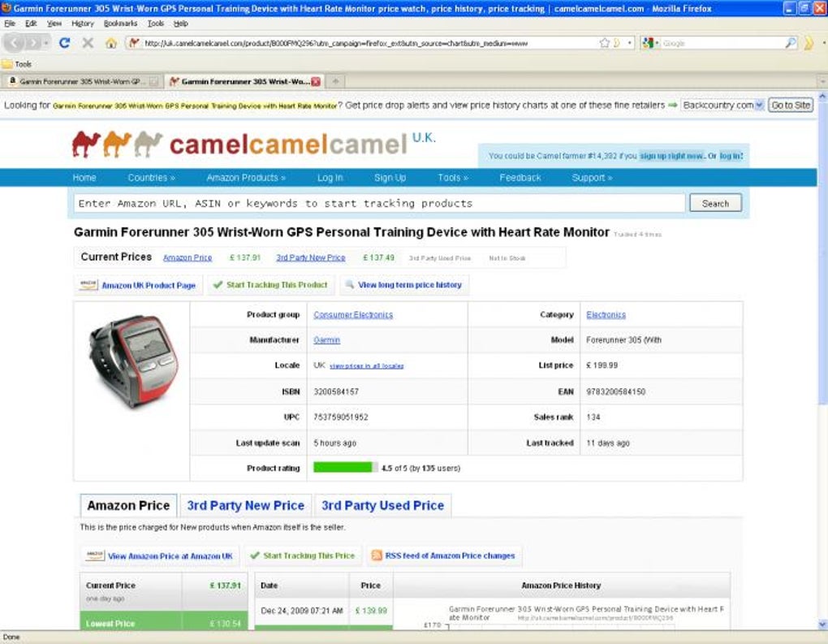Screen dimensions: 828x644
Task: Go to Home in navigation bar
Action: (x=84, y=178)
